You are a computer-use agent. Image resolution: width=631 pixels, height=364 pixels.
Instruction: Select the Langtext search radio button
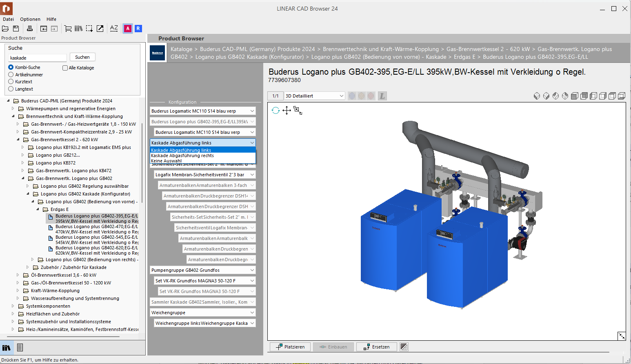(x=11, y=89)
